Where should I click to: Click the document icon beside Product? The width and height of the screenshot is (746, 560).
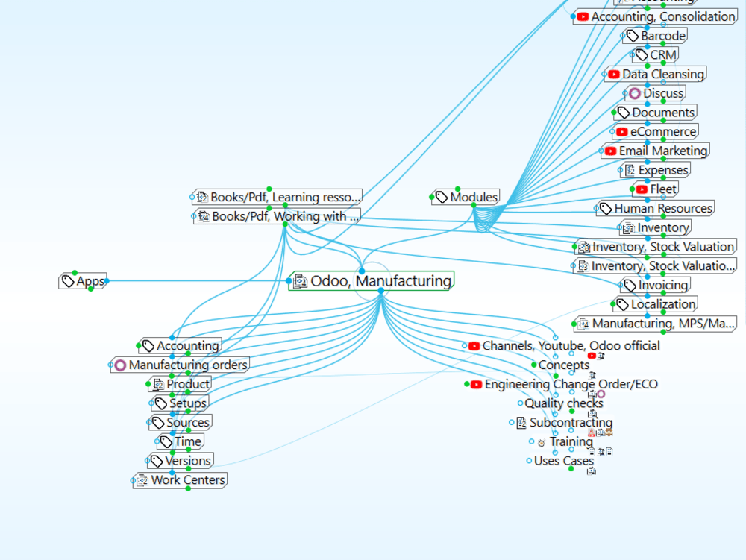pyautogui.click(x=158, y=385)
